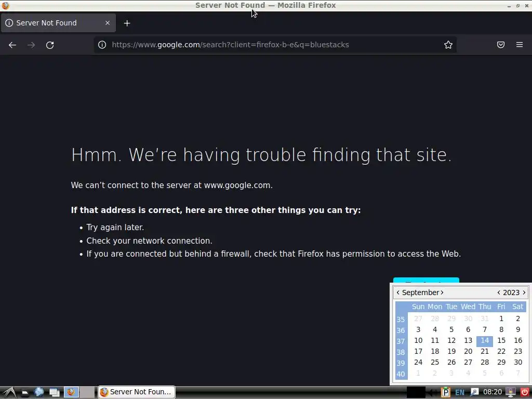Select September 22 in calendar
The height and width of the screenshot is (399, 532).
pos(501,352)
